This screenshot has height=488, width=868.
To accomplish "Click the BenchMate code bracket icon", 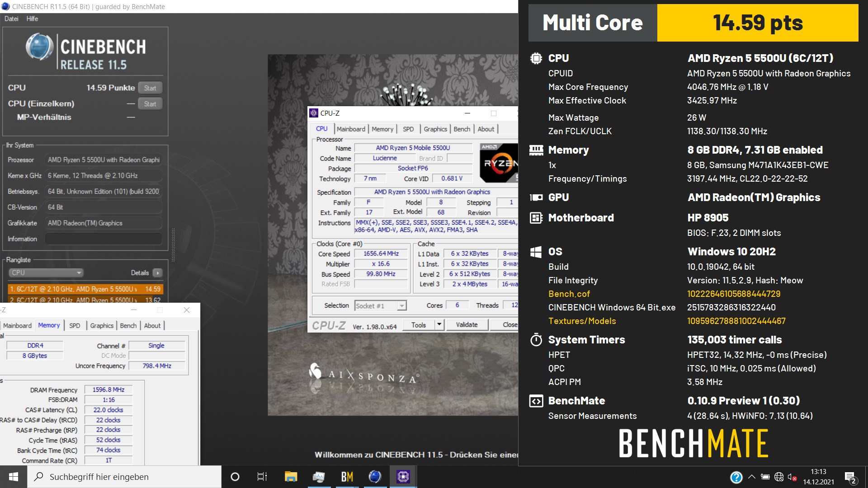I will tap(536, 401).
